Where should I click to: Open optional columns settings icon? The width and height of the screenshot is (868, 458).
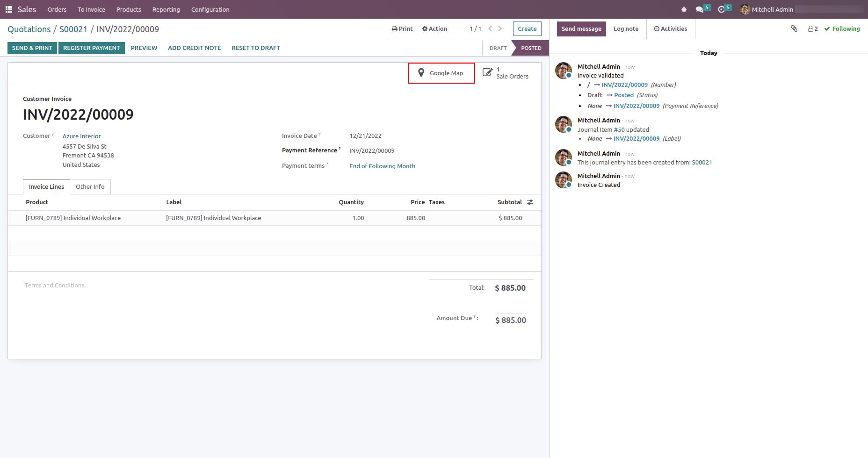(530, 202)
